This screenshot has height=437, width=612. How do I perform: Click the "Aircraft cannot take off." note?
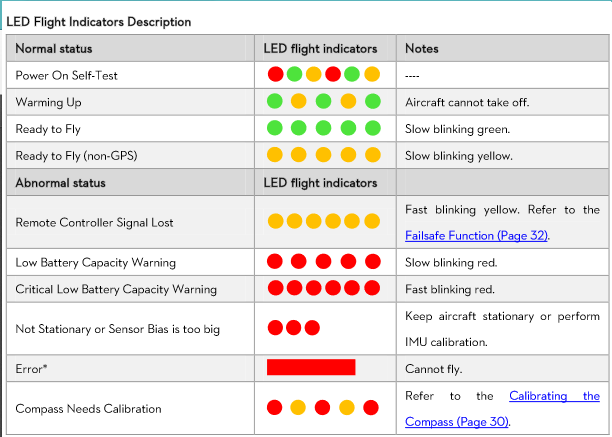[x=466, y=102]
